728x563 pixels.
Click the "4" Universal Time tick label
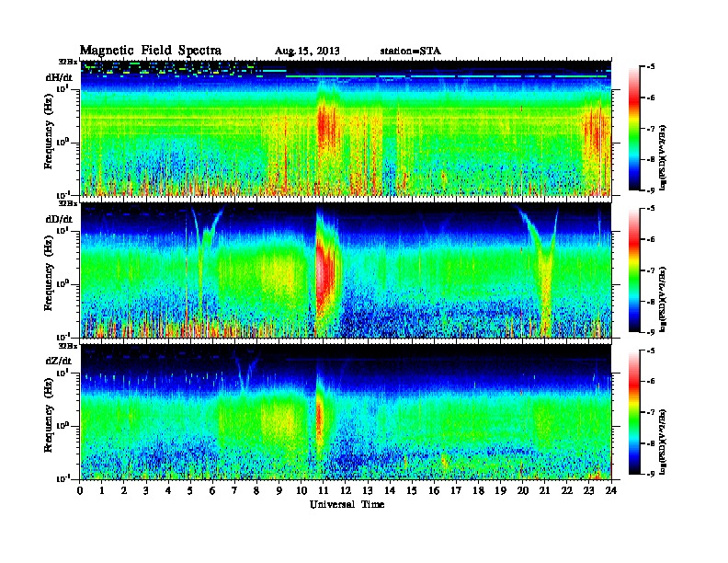click(x=168, y=490)
